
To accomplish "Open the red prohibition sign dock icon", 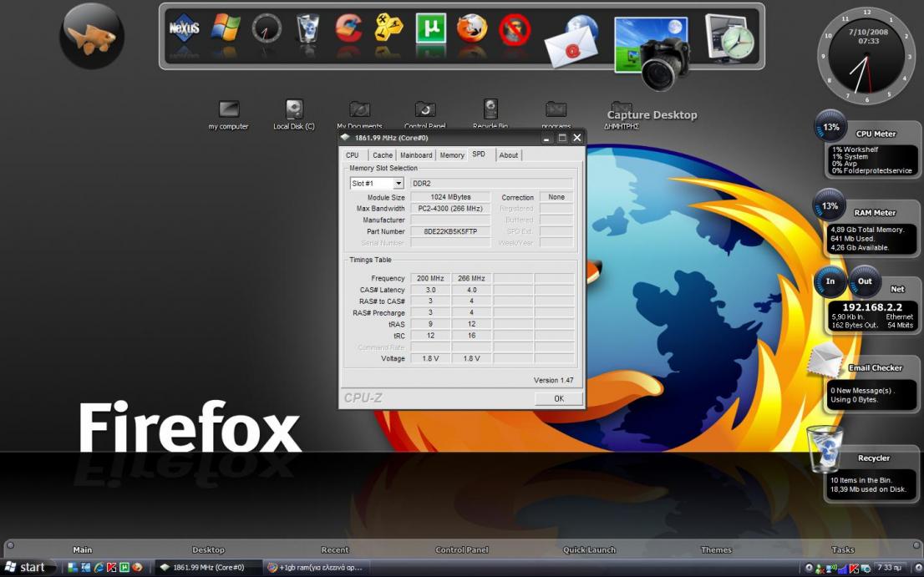I will 515,29.
